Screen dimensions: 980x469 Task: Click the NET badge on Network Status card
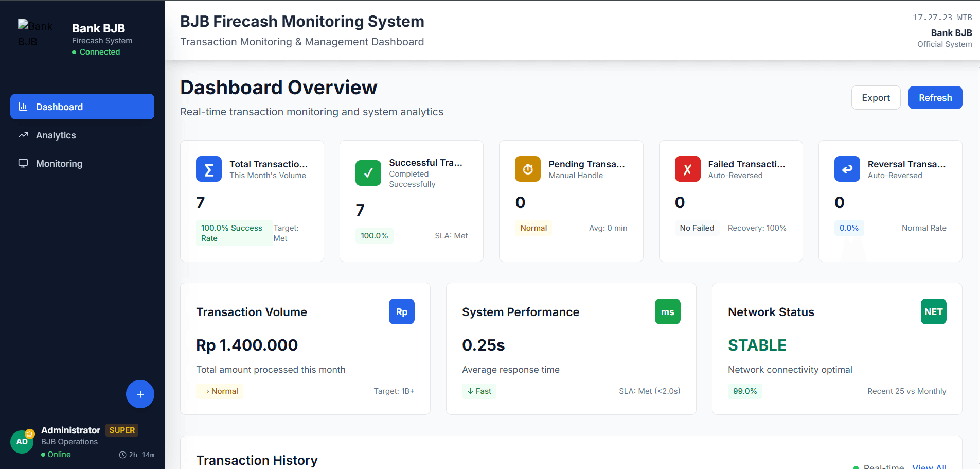pyautogui.click(x=933, y=311)
